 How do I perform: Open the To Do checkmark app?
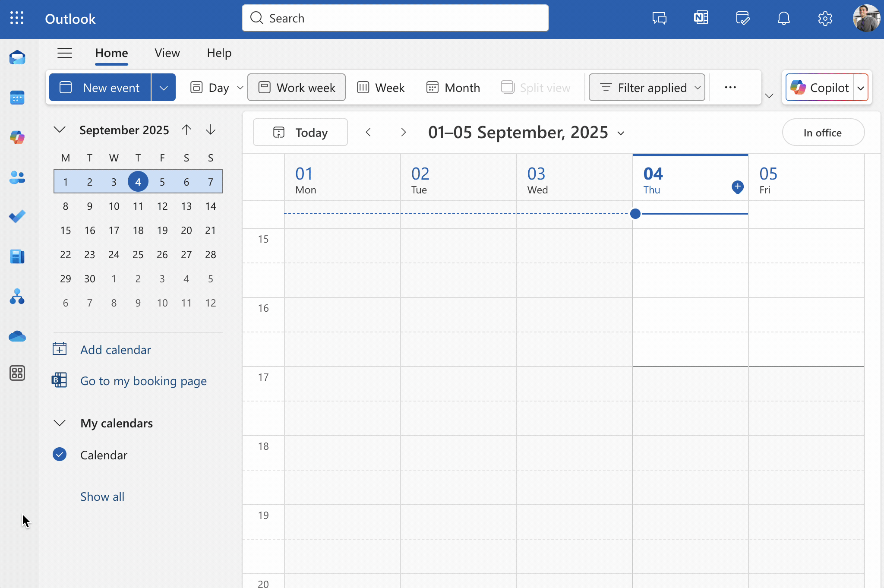tap(17, 216)
